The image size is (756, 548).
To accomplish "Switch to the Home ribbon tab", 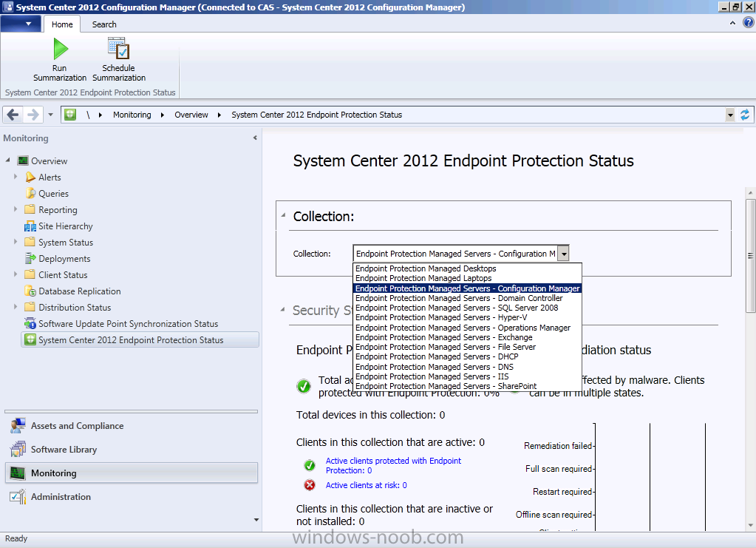I will [62, 24].
